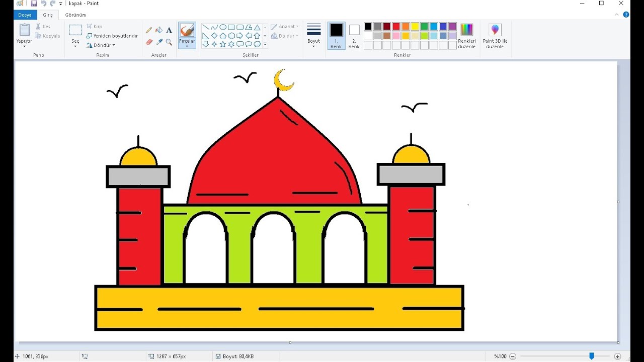The height and width of the screenshot is (362, 644).
Task: Select the Curve shape
Action: (214, 27)
